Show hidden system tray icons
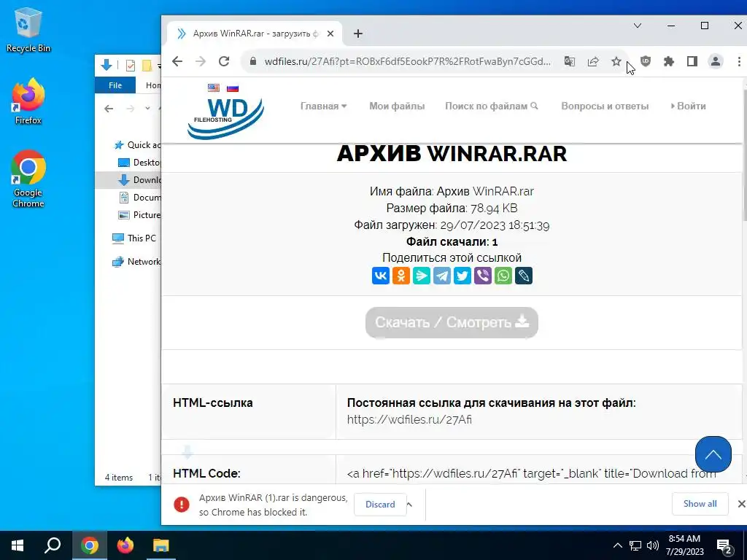 pos(617,545)
